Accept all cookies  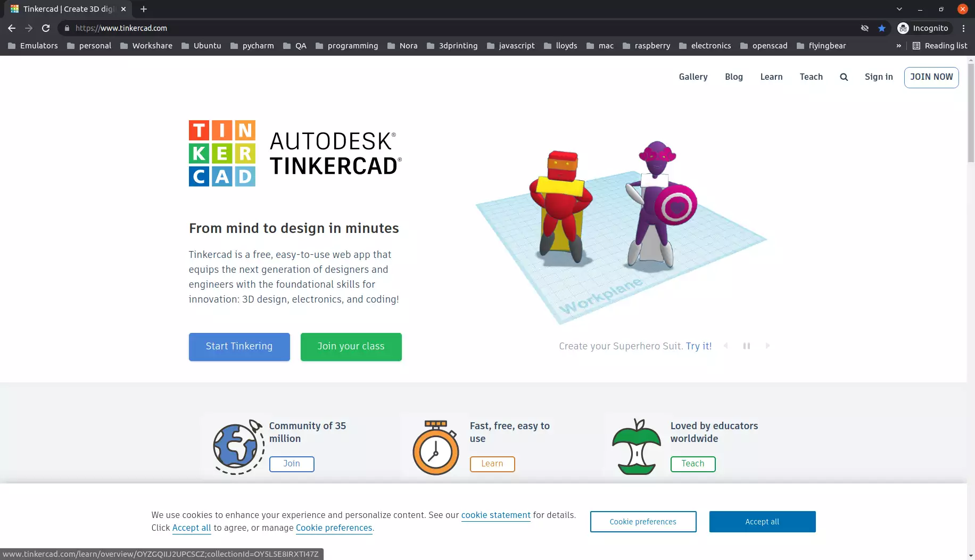(x=762, y=522)
